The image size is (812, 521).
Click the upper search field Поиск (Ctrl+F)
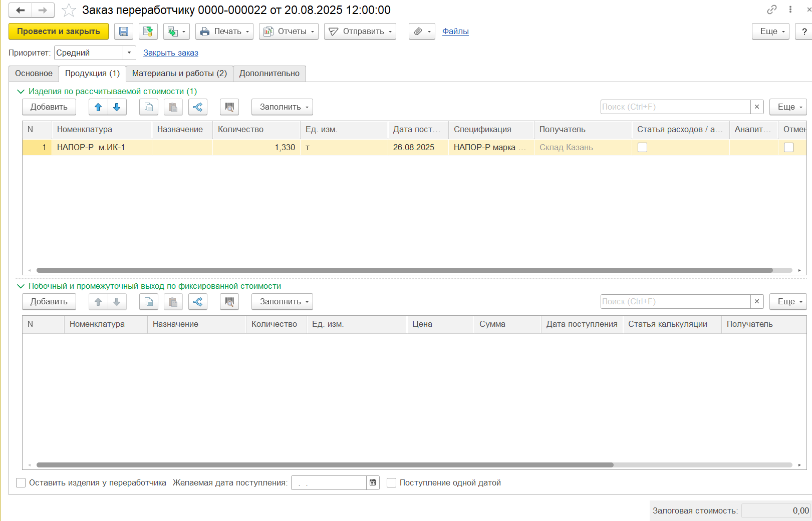pyautogui.click(x=675, y=107)
